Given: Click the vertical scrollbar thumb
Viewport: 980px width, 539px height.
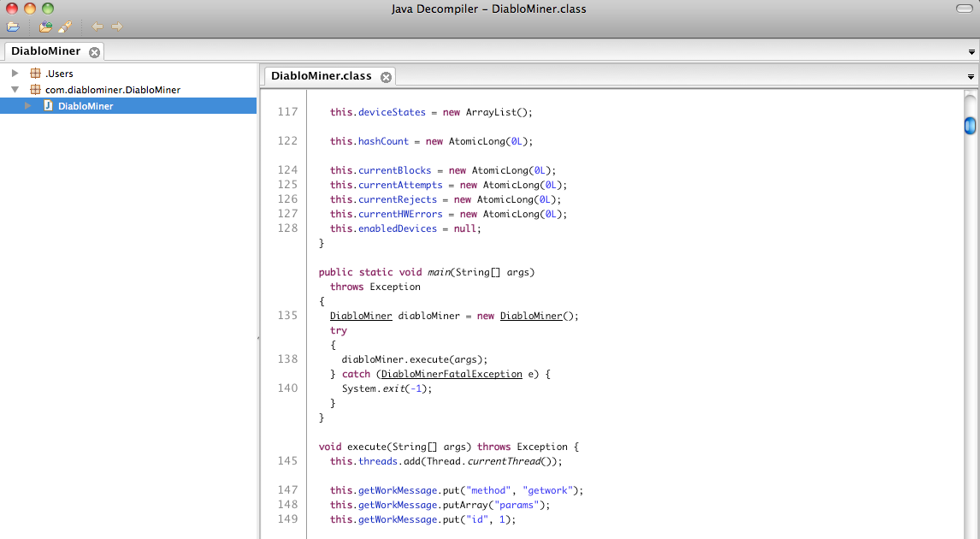Looking at the screenshot, I should click(x=970, y=126).
